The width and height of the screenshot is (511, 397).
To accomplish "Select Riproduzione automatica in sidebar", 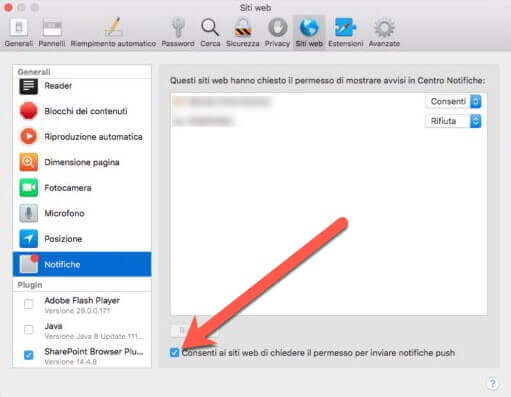I will point(82,137).
